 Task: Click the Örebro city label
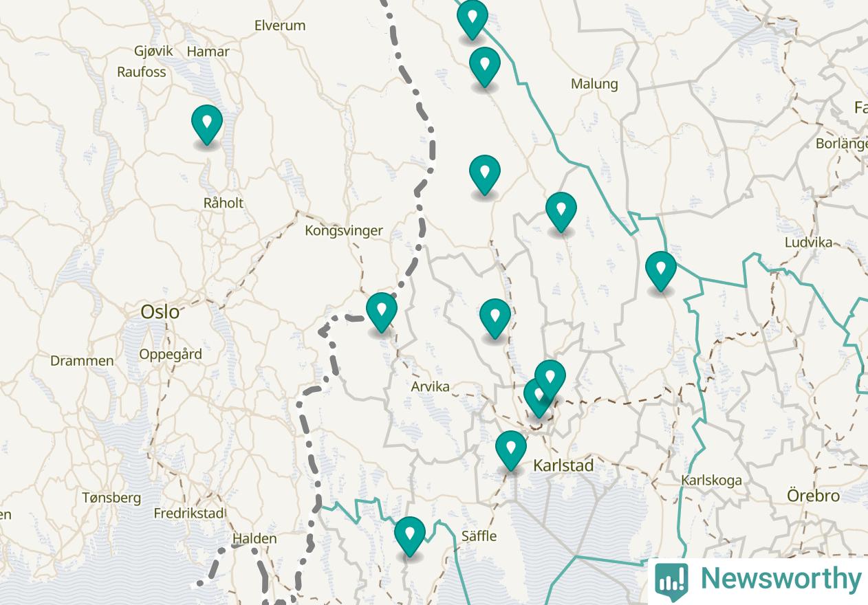(x=814, y=496)
